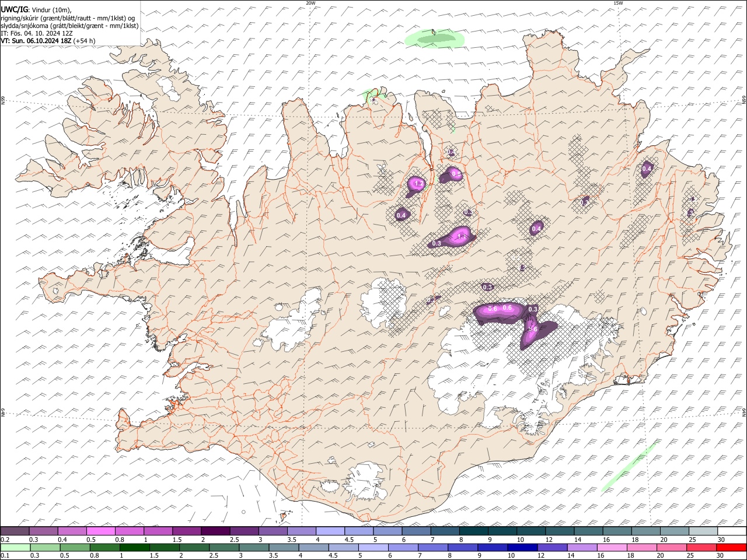Viewport: 747px width, 560px height.
Task: Click the bright pink top legend swatch between 0.5 and 0.8
Action: pyautogui.click(x=101, y=531)
